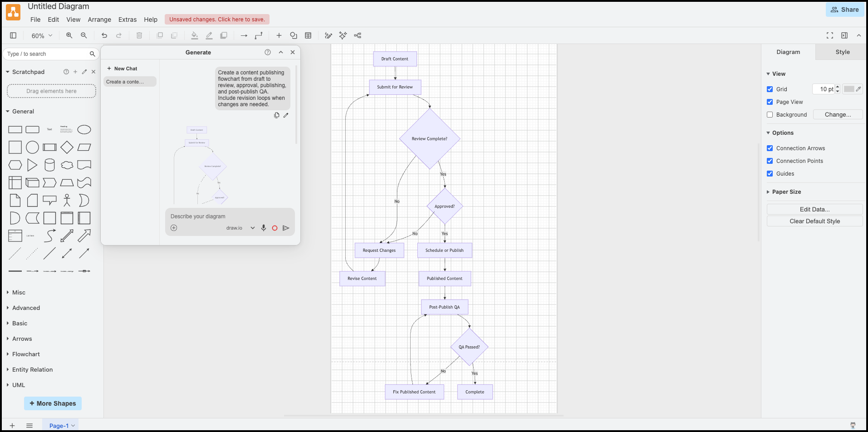Click the Share button
The height and width of the screenshot is (432, 868).
coord(845,10)
